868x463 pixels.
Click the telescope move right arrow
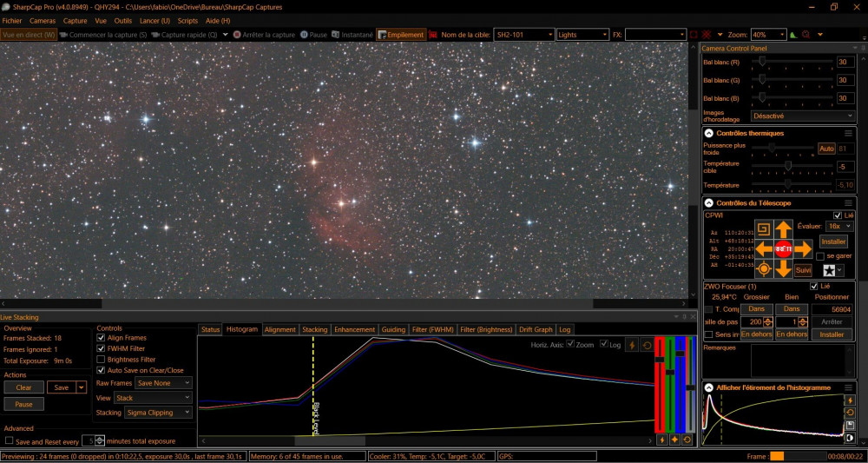803,249
